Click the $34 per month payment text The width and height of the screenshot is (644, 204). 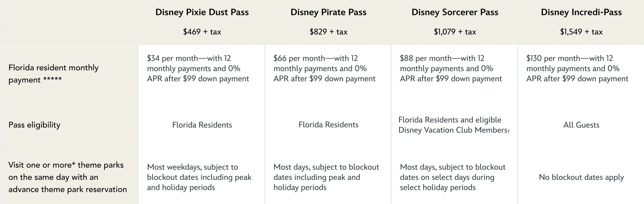tap(198, 68)
